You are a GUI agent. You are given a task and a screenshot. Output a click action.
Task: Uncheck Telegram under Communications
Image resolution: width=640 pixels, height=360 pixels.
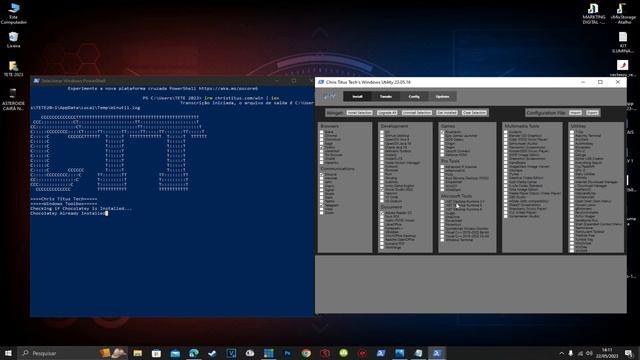(322, 205)
